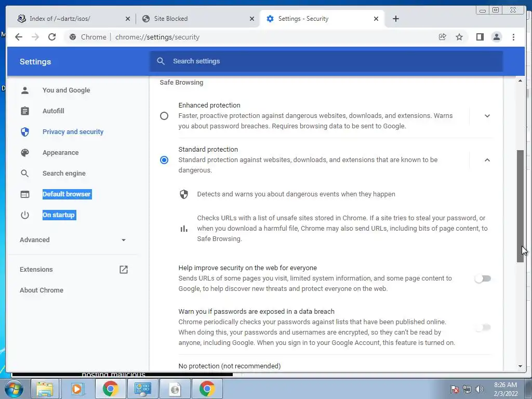
Task: Select the Settings - Security tab
Action: [x=322, y=19]
